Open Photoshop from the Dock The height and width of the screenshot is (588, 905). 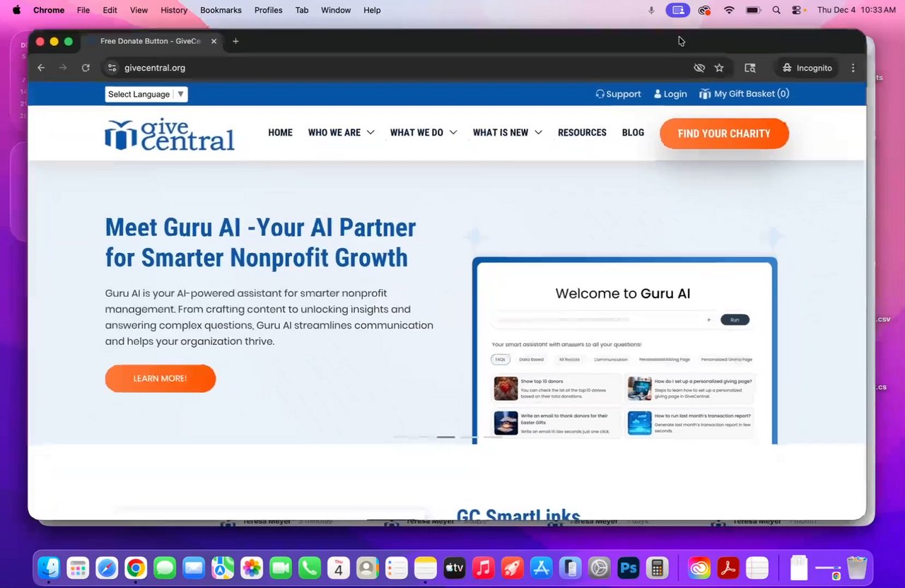[628, 568]
